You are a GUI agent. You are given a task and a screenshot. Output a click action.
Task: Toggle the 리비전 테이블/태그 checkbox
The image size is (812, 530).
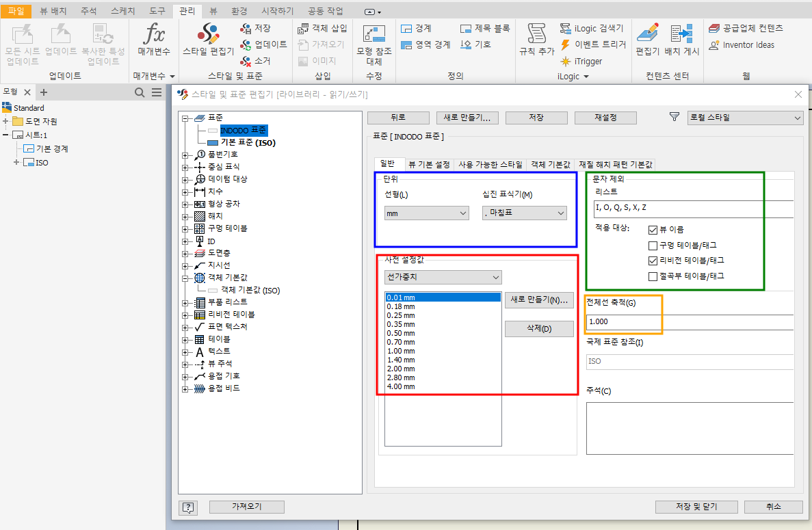(653, 261)
